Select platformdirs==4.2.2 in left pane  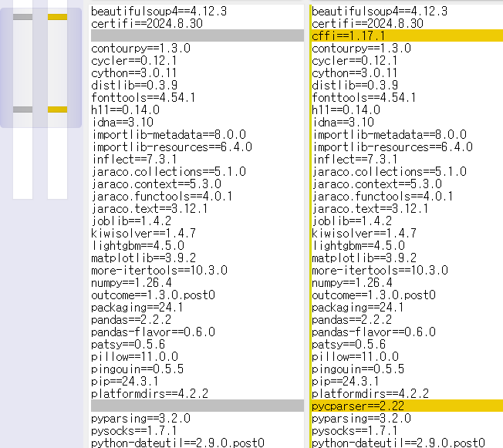click(x=150, y=393)
